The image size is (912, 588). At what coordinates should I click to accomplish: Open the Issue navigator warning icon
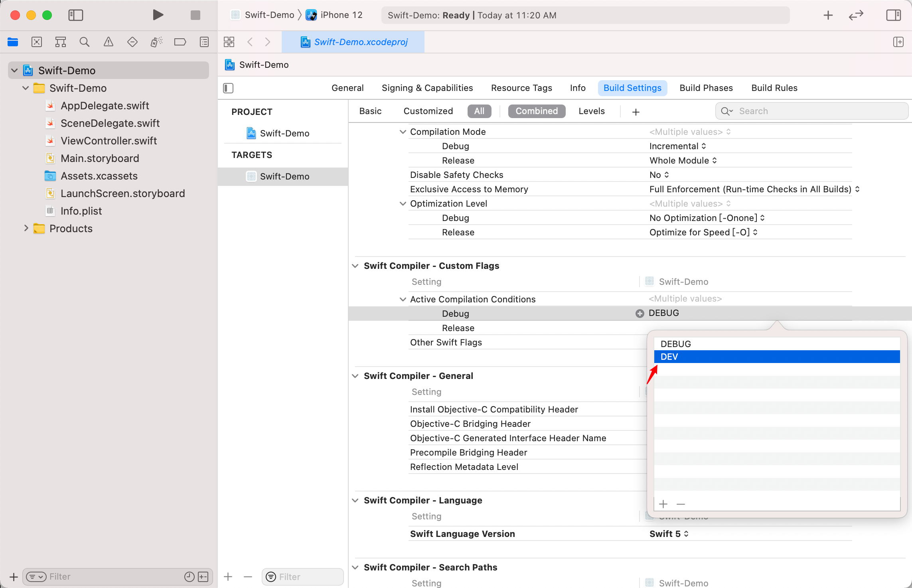(x=108, y=42)
